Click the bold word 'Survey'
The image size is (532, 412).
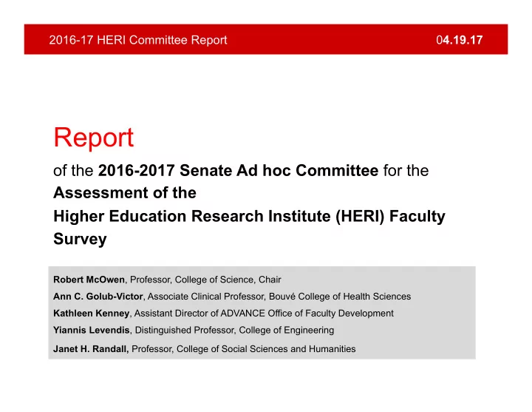point(80,239)
